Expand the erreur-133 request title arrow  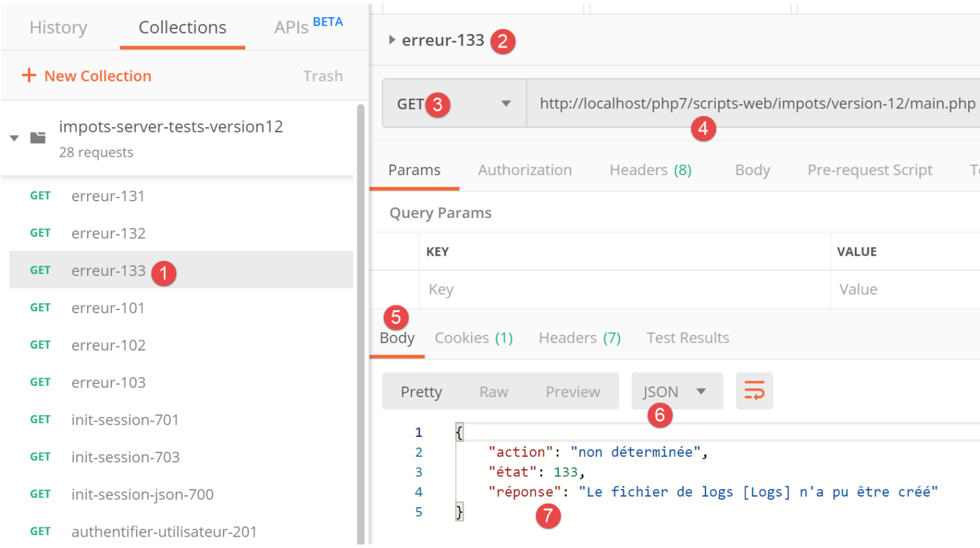tap(392, 40)
